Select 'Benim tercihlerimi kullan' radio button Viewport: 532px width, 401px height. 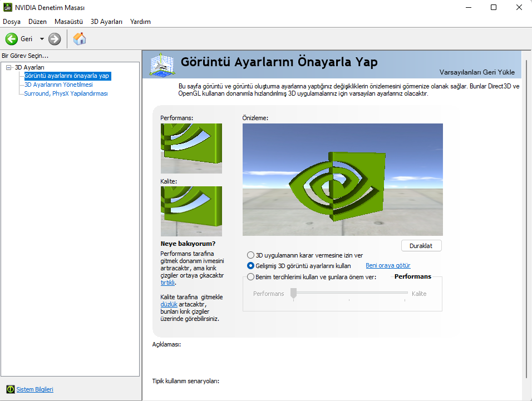250,276
